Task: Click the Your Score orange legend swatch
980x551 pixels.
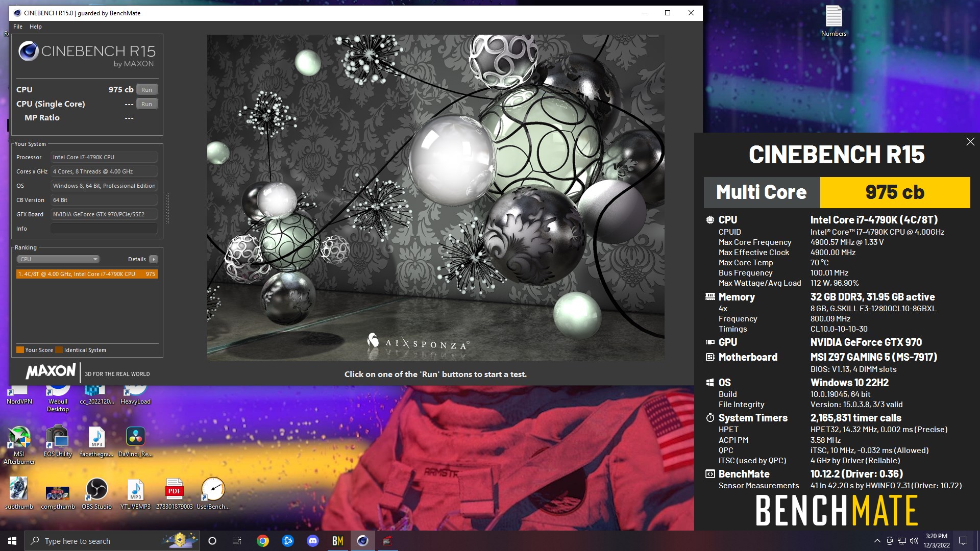Action: [x=20, y=350]
